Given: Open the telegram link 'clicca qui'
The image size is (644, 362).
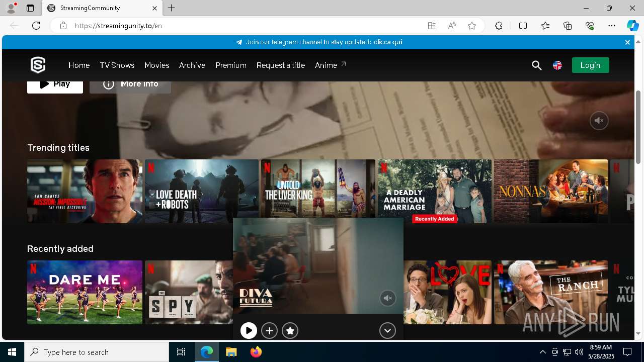Looking at the screenshot, I should 388,42.
